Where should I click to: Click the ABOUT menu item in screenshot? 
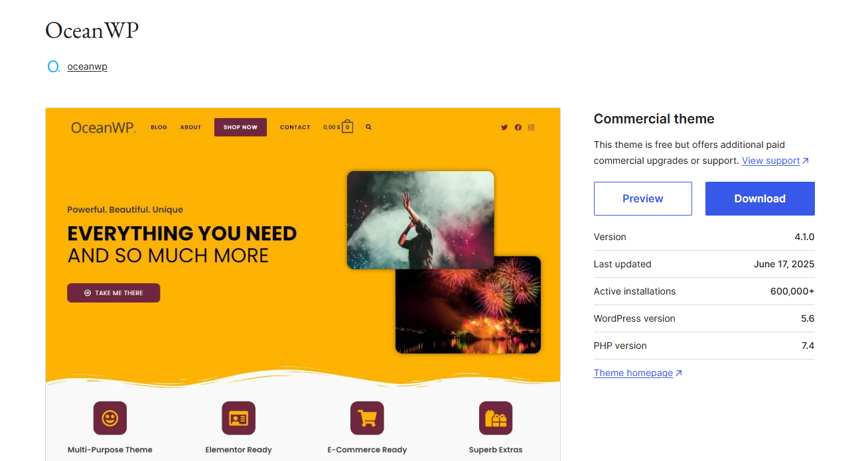(x=190, y=127)
